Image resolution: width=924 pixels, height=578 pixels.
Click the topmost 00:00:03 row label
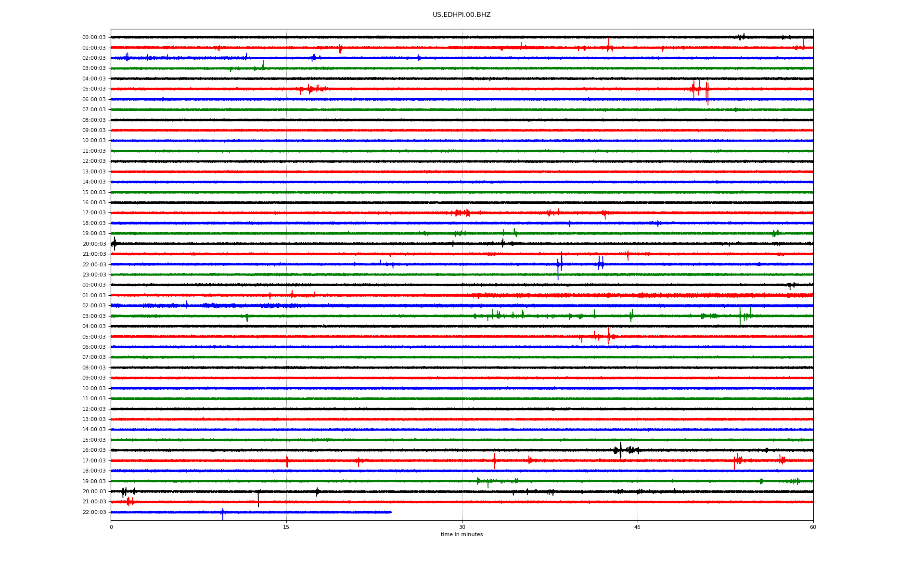click(94, 37)
